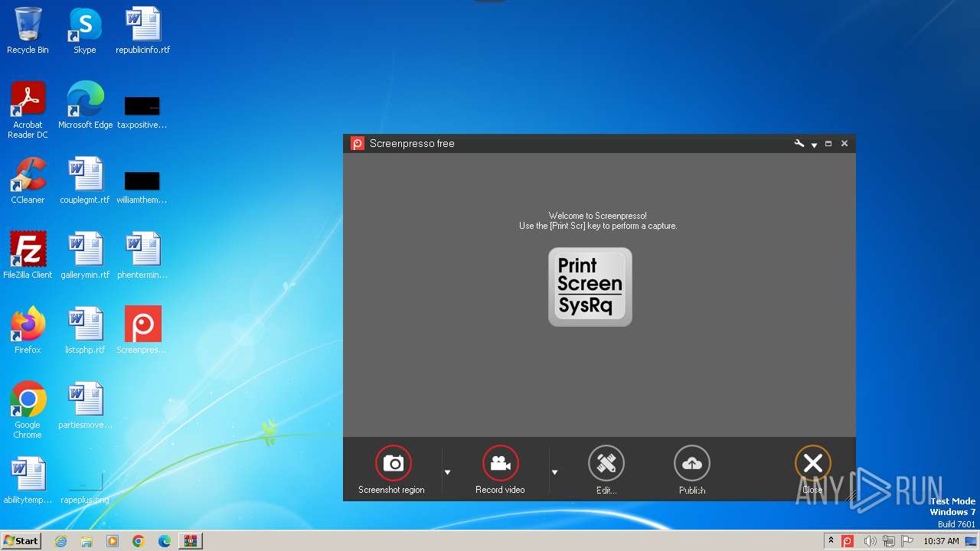980x551 pixels.
Task: Open the record video options dropdown arrow
Action: point(555,472)
